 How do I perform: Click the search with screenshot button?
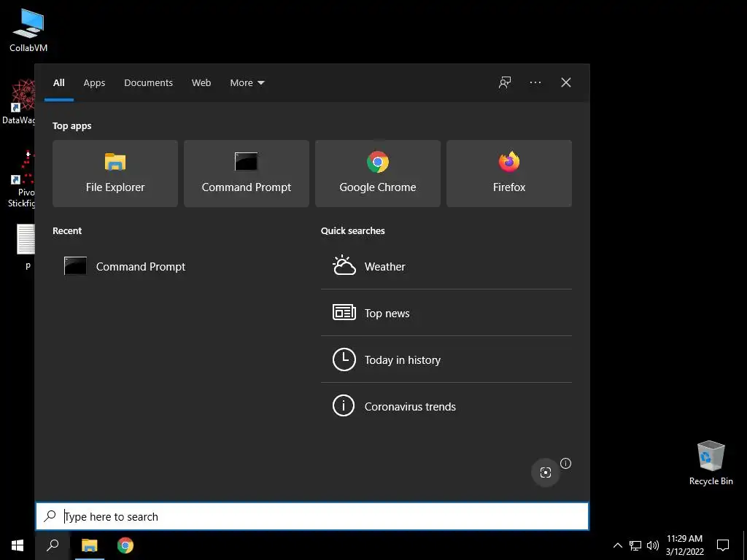coord(546,472)
